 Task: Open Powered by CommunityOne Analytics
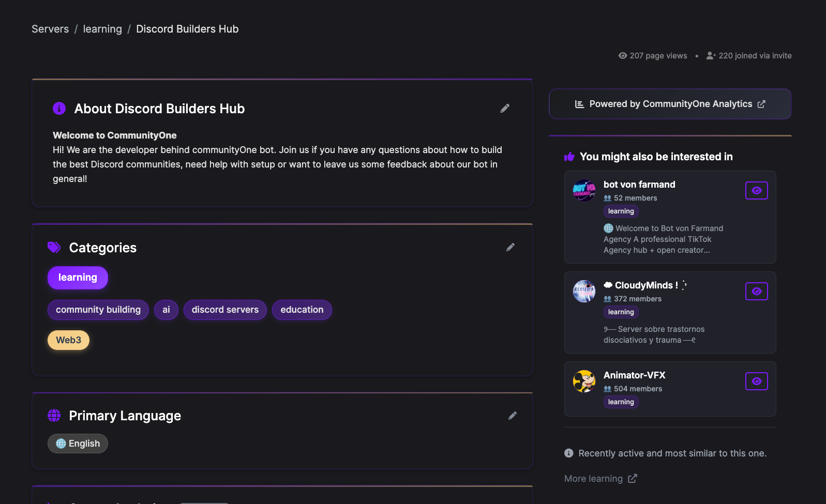(x=670, y=104)
